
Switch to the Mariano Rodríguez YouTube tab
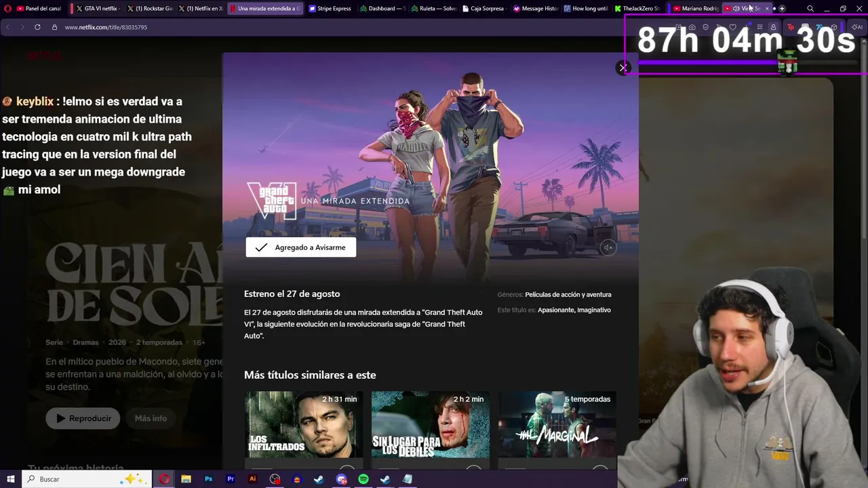coord(695,8)
